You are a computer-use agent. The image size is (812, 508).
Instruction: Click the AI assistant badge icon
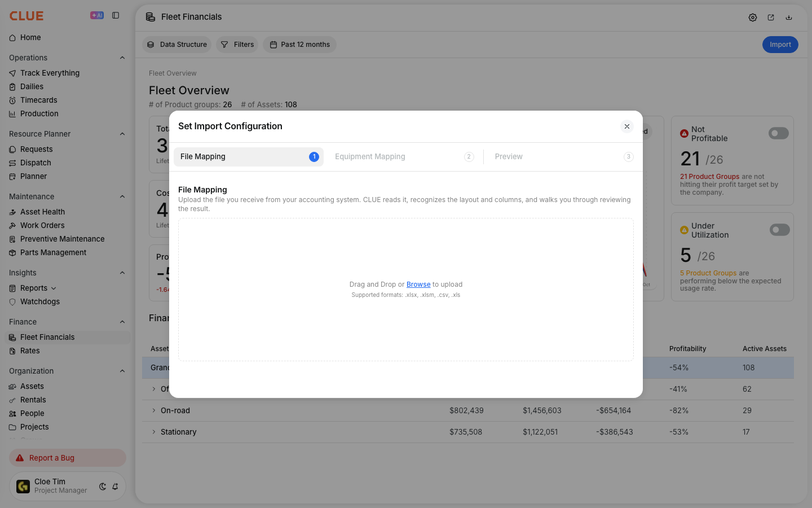pyautogui.click(x=97, y=16)
